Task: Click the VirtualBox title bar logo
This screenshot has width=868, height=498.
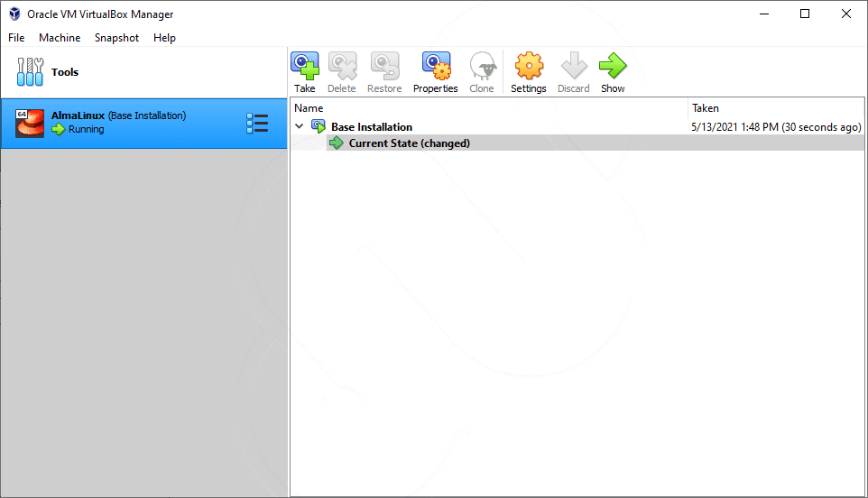Action: (x=15, y=14)
